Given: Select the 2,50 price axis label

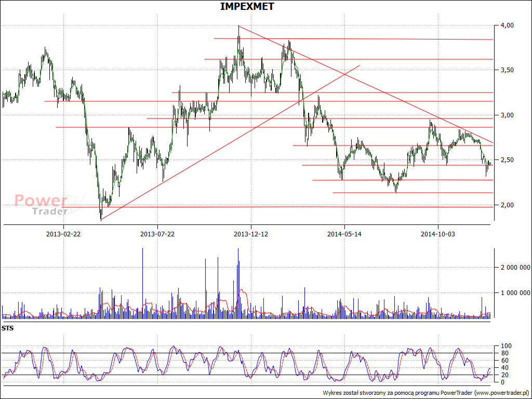Looking at the screenshot, I should pos(506,160).
